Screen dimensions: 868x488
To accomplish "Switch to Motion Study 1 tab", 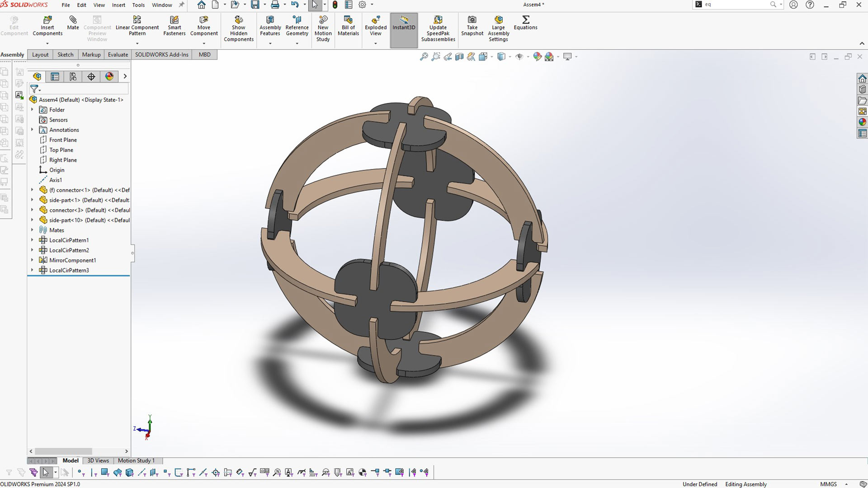I will point(136,460).
